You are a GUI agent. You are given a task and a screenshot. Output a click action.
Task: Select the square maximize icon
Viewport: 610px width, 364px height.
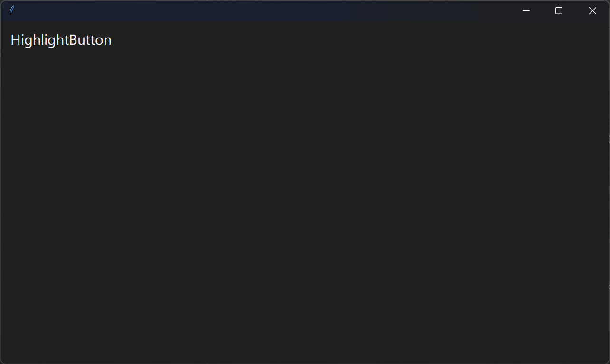pyautogui.click(x=559, y=10)
